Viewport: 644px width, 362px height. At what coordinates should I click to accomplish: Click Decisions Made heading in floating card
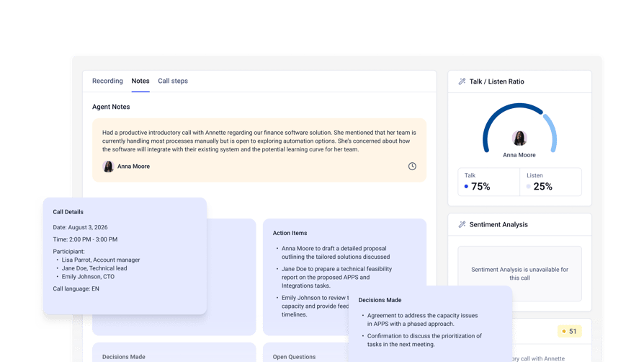point(380,300)
